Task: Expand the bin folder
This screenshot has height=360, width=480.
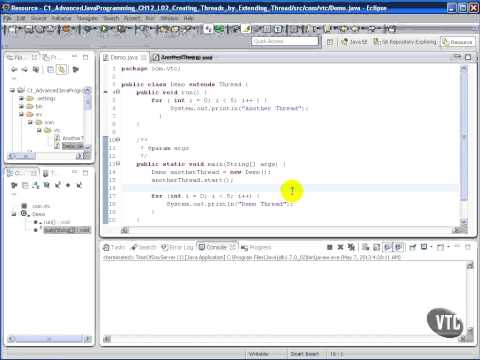Action: tap(21, 106)
